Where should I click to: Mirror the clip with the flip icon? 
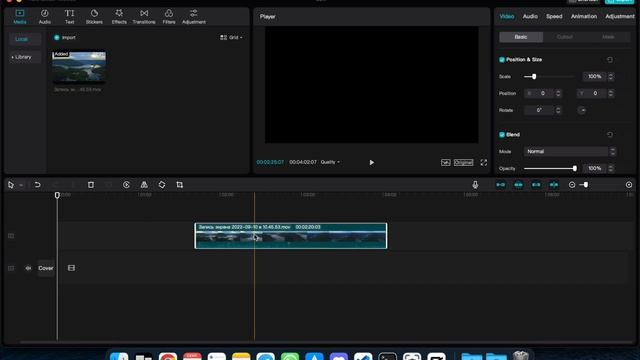pos(144,185)
